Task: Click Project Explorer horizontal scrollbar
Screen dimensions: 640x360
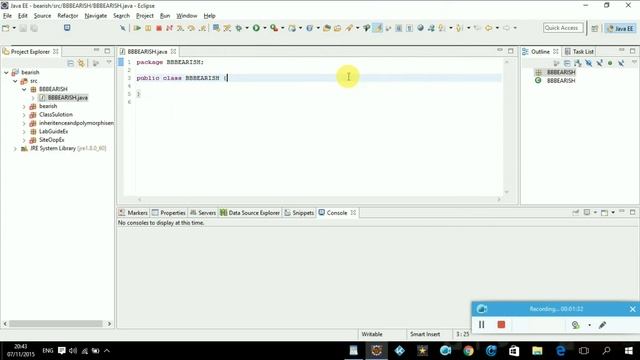Action: pos(56,324)
